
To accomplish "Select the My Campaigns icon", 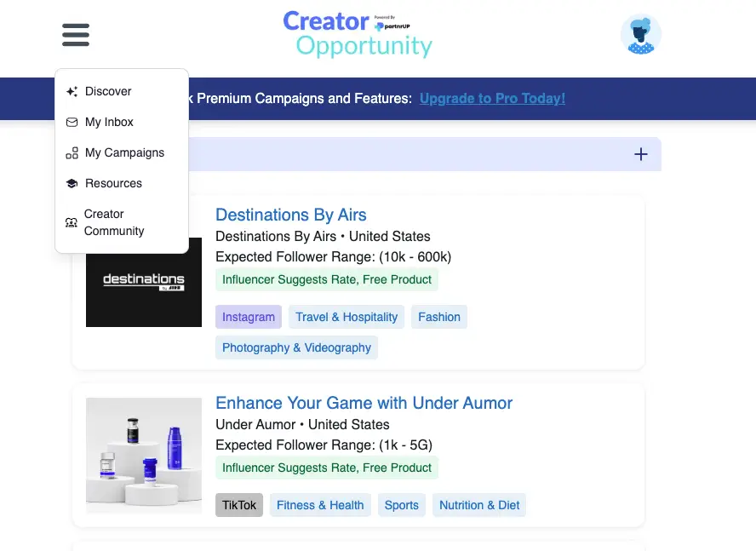I will point(72,152).
